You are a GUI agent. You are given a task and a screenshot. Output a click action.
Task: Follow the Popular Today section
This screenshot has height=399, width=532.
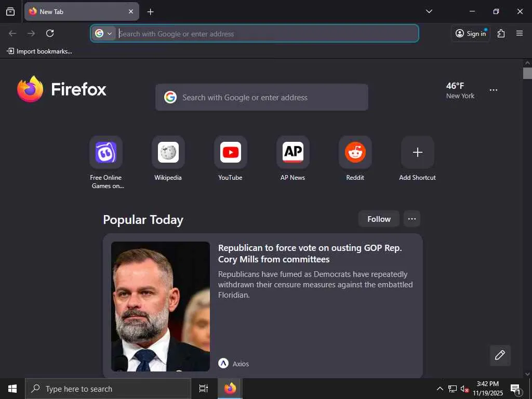coord(379,219)
